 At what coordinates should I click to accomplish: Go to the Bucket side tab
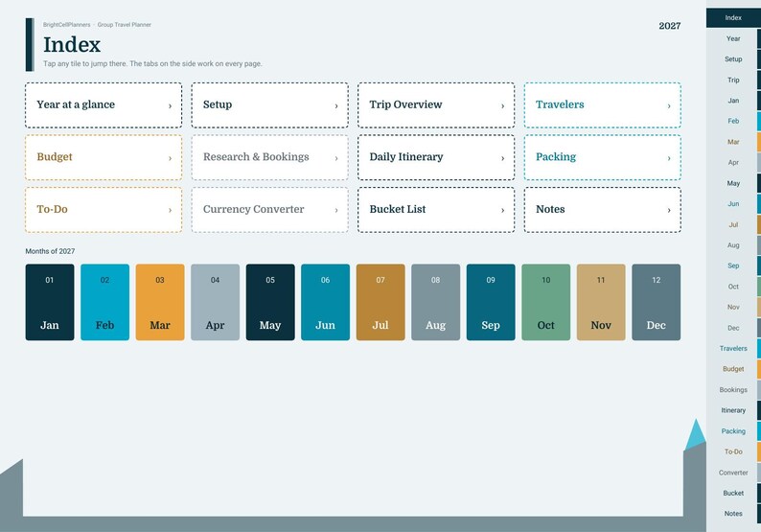coord(733,493)
